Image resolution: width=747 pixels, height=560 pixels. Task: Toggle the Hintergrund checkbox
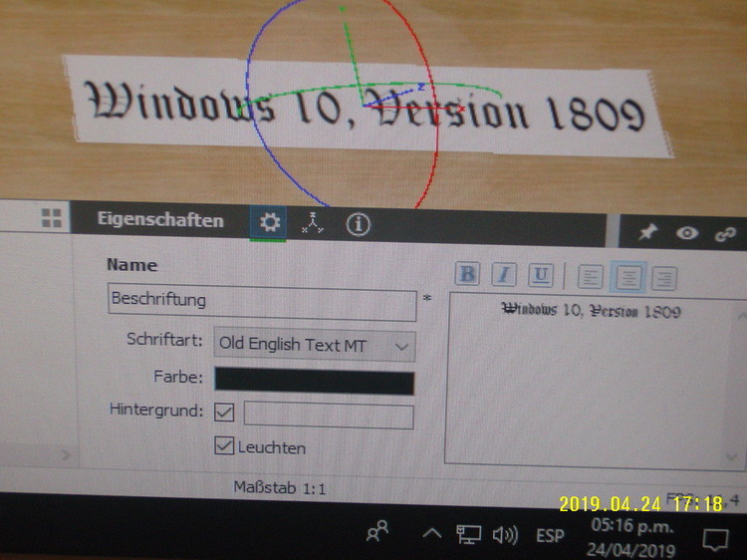click(x=224, y=413)
